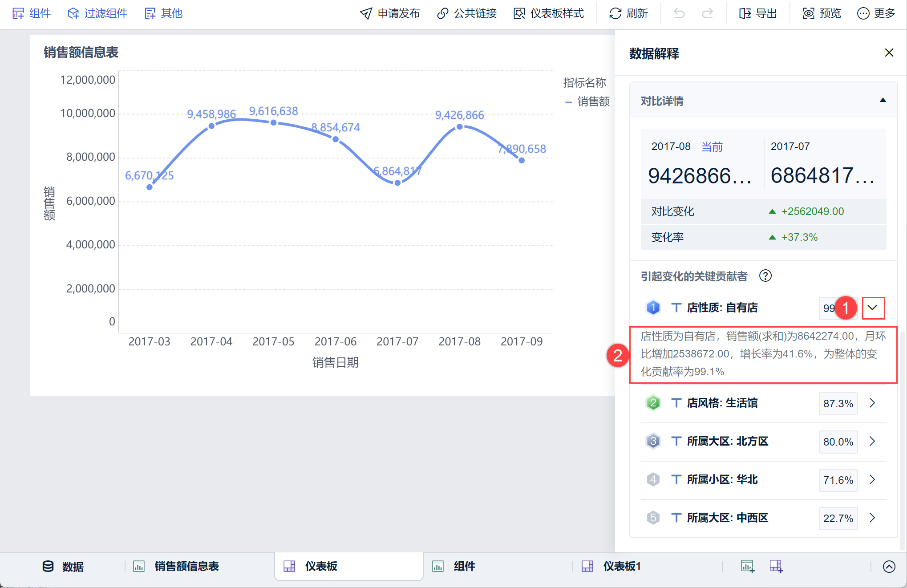Click add component icon in bottom bar
This screenshot has width=907, height=588.
(x=747, y=566)
